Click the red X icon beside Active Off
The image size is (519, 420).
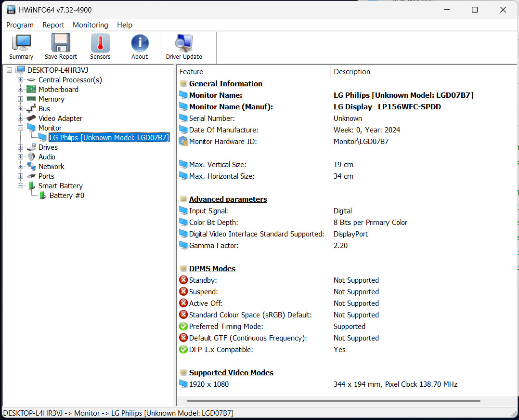tap(183, 303)
